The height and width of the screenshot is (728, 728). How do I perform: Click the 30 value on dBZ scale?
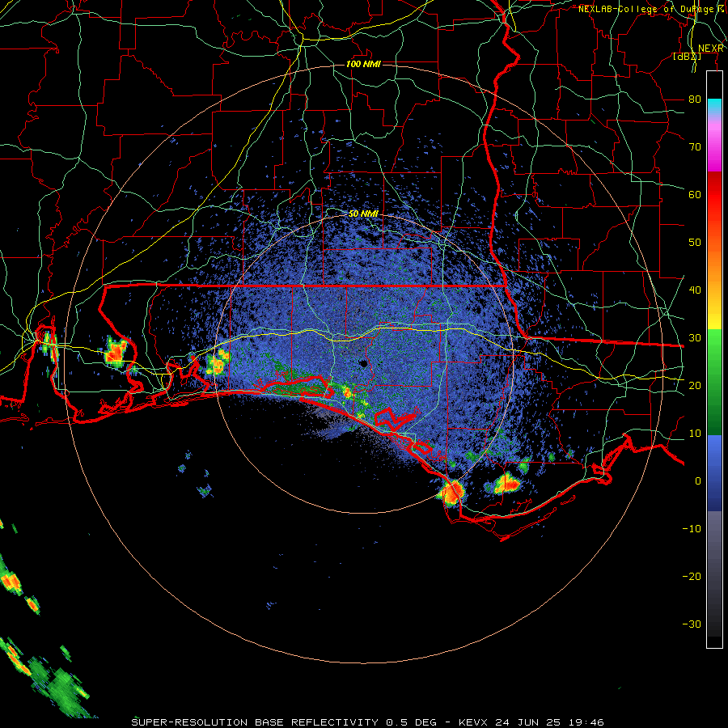pos(695,338)
